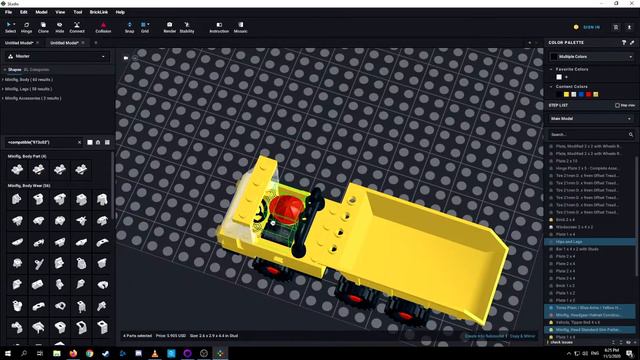Open the Mosaic tool
Screen dimensions: 640x360
[x=240, y=27]
